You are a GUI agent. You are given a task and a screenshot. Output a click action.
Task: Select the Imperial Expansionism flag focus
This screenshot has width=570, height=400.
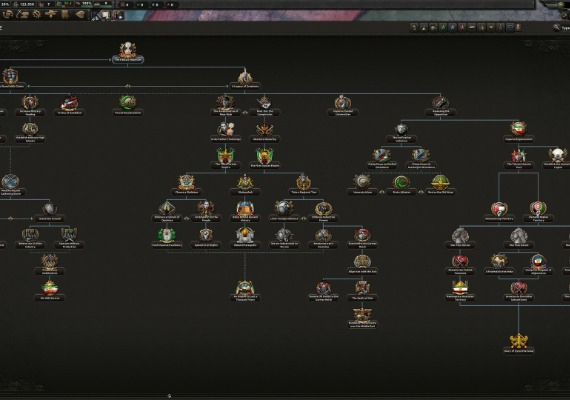[x=518, y=132]
